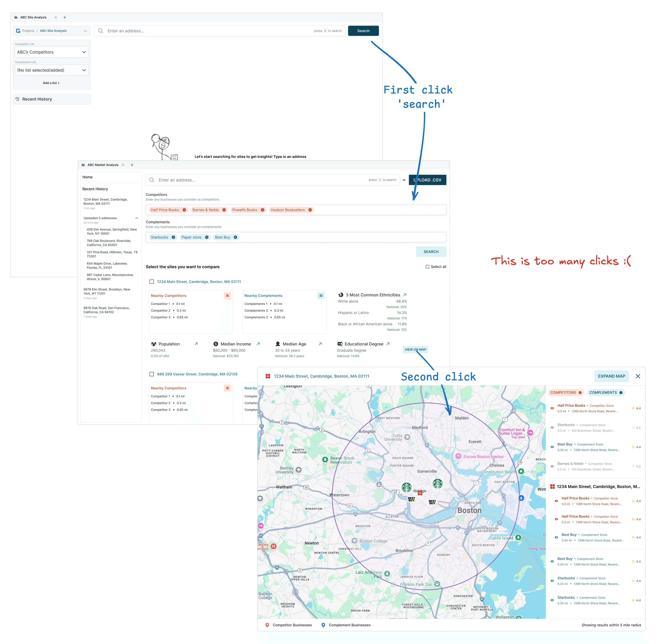Image resolution: width=662 pixels, height=644 pixels.
Task: Check the 1234 Main Street site checkbox
Action: 152,282
